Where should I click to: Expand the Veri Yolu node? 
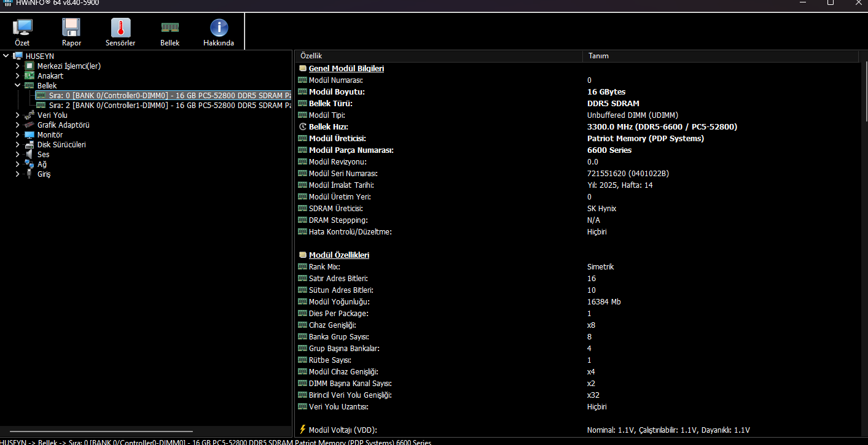click(17, 115)
